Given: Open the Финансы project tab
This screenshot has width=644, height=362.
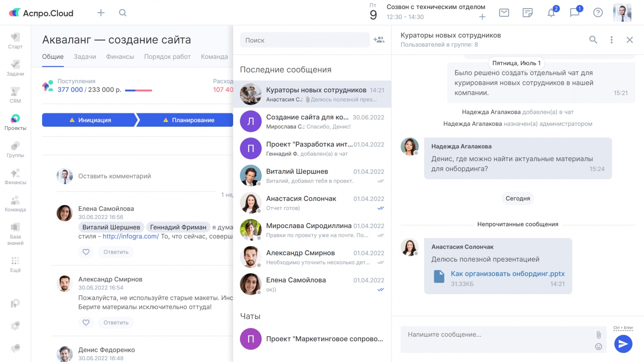Looking at the screenshot, I should point(120,57).
